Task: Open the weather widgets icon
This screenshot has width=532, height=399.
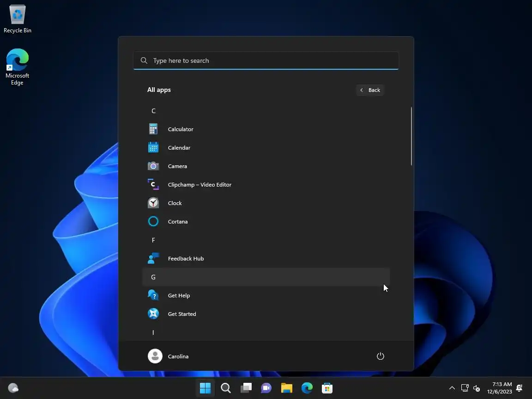Action: [x=13, y=388]
